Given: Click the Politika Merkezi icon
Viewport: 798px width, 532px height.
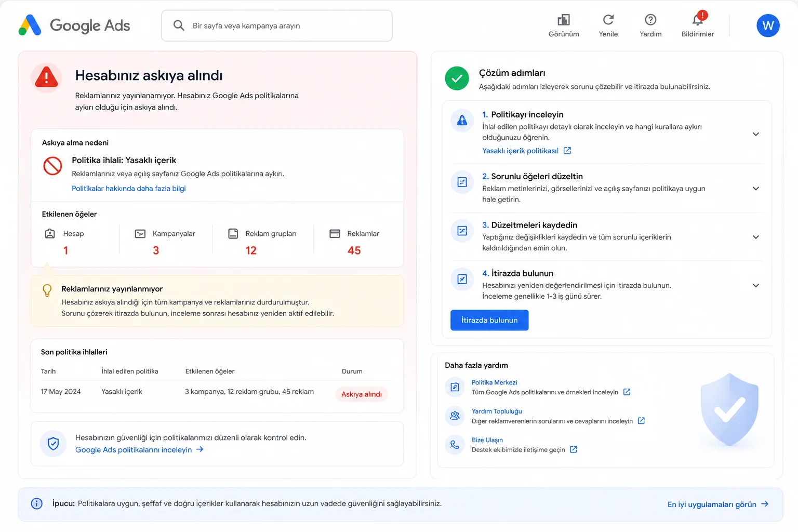Looking at the screenshot, I should [455, 387].
